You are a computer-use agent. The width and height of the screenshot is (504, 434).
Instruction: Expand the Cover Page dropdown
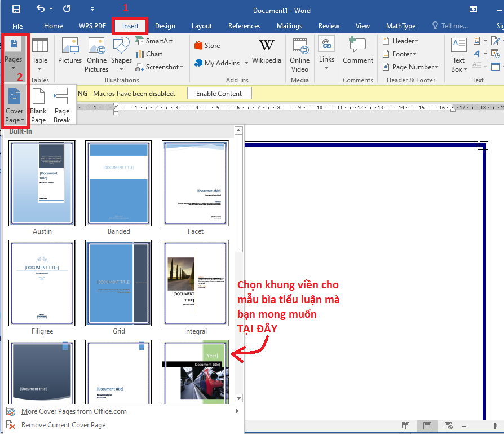pyautogui.click(x=15, y=106)
